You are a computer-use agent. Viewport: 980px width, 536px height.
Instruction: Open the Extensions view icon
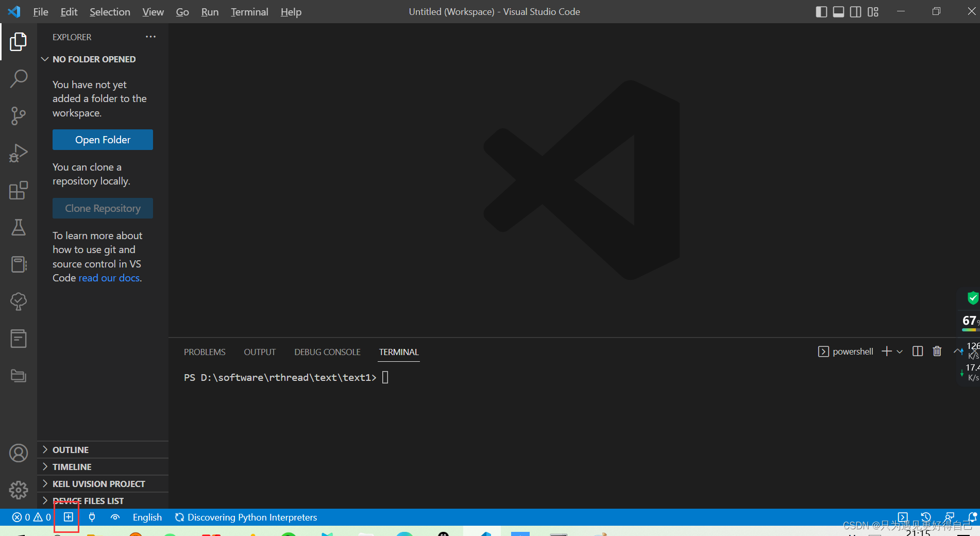pyautogui.click(x=19, y=190)
